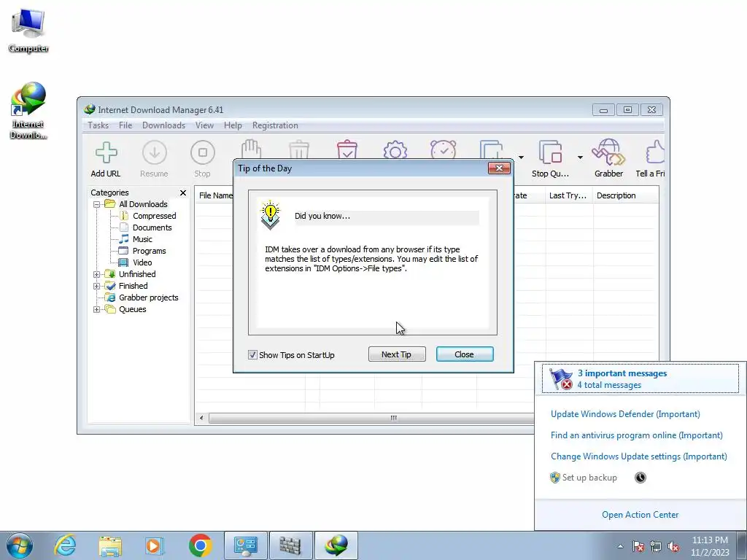747x560 pixels.
Task: Select the Documents category
Action: coord(152,227)
